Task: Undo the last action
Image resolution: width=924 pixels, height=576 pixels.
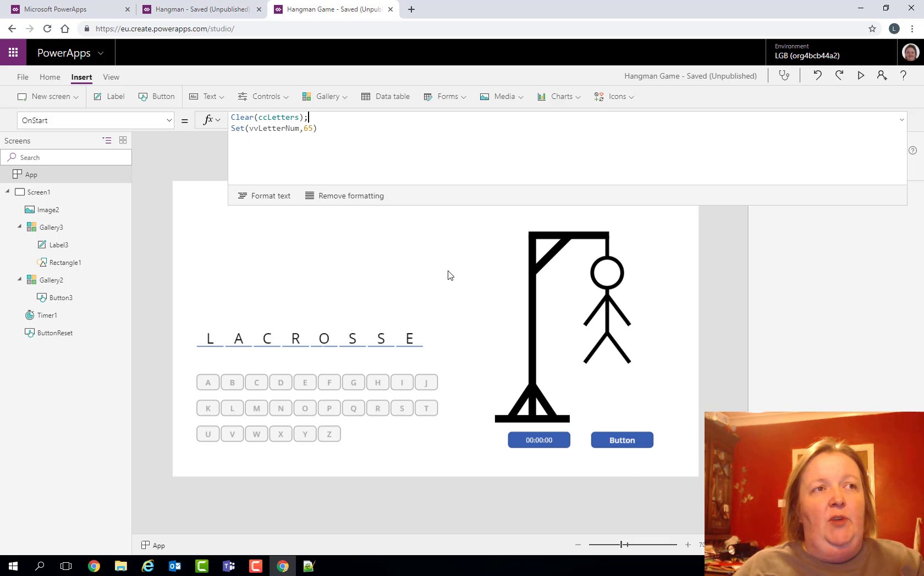Action: (x=817, y=76)
